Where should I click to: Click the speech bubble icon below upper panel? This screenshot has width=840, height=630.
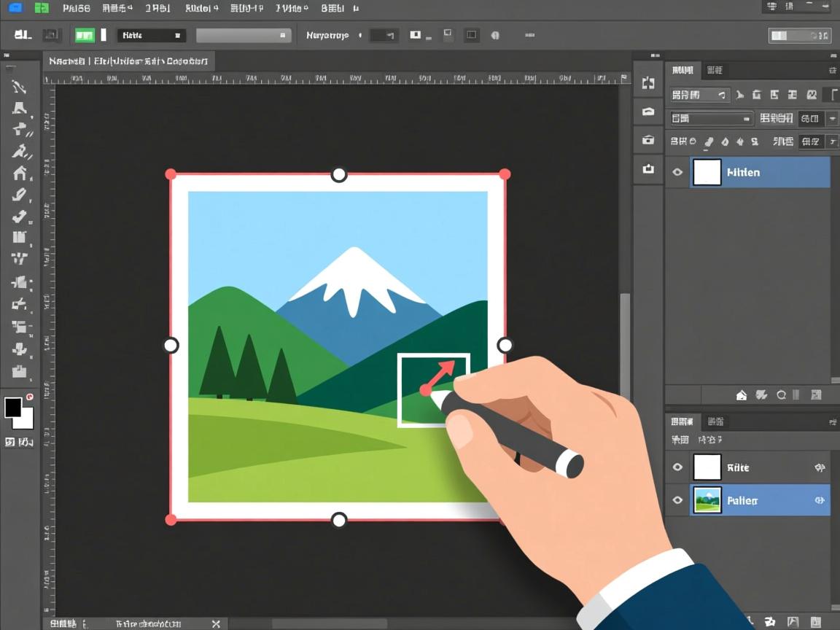click(781, 395)
